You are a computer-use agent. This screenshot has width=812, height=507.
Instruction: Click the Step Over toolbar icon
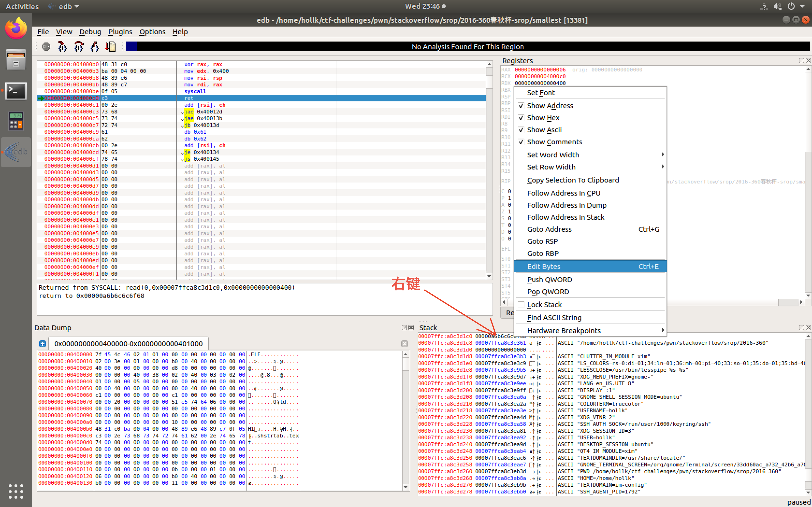(x=79, y=47)
